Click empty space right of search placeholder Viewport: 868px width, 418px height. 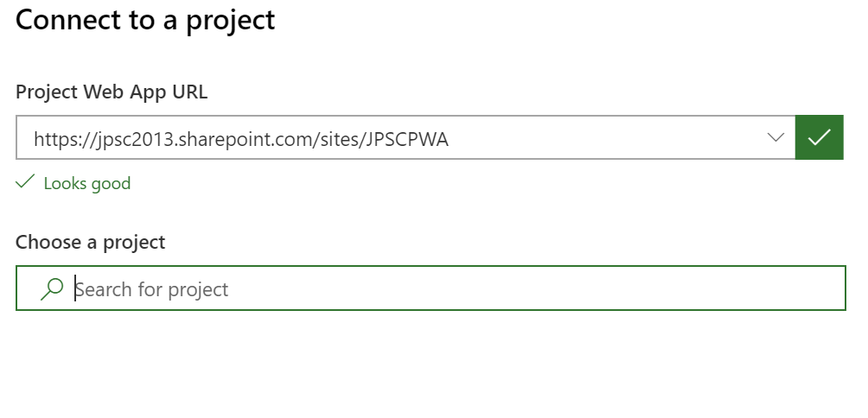click(x=562, y=288)
